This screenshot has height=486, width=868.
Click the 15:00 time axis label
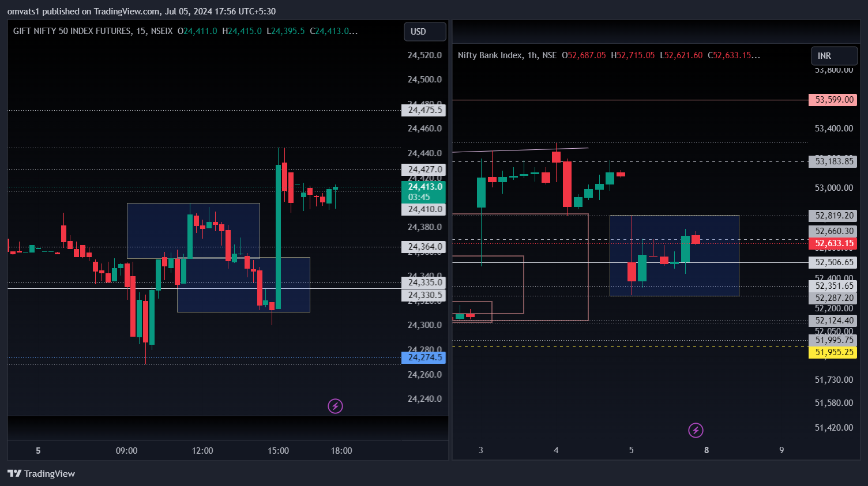click(278, 451)
